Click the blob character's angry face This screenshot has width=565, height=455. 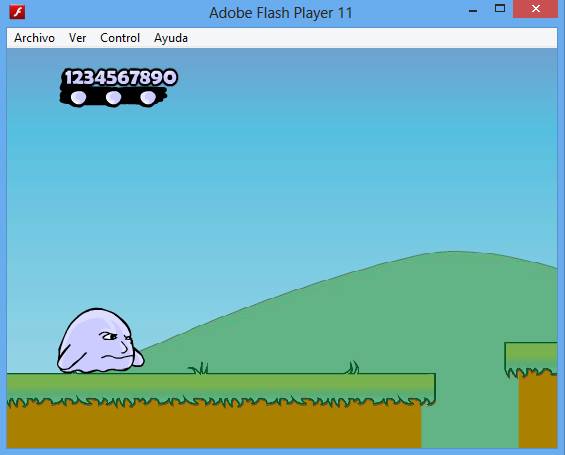pos(116,345)
